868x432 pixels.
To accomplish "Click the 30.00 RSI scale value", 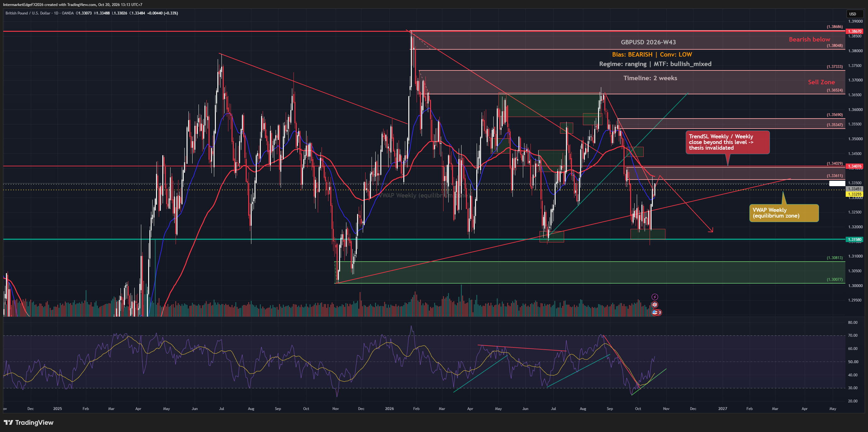I will pyautogui.click(x=853, y=388).
